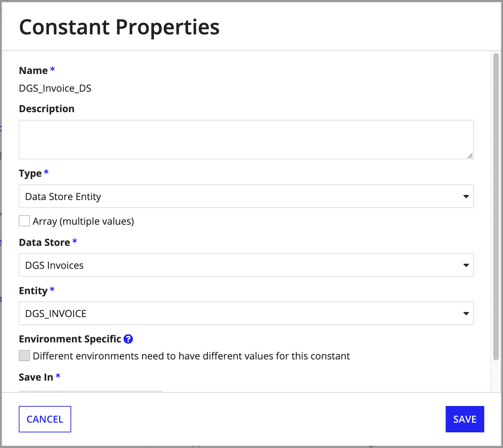Viewport: 503px width, 448px height.
Task: Focus the Description text area
Action: click(x=243, y=140)
